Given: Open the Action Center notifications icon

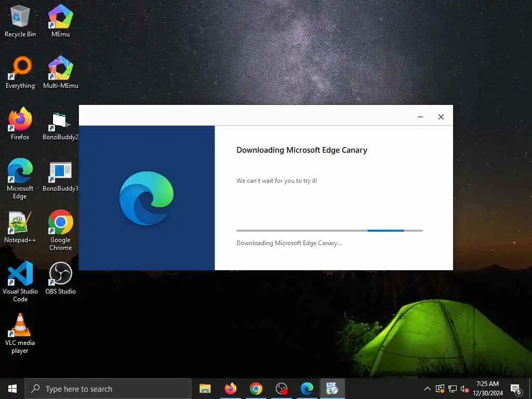Looking at the screenshot, I should tap(515, 389).
